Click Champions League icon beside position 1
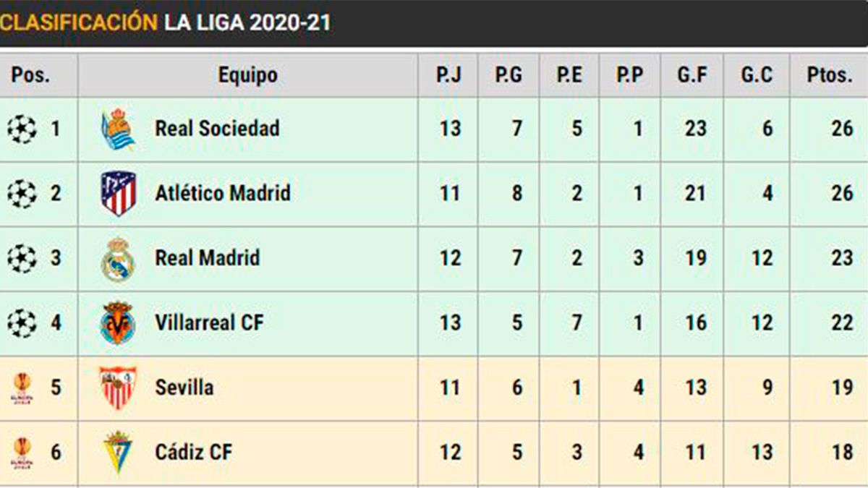Viewport: 868px width, 488px height. click(x=22, y=129)
